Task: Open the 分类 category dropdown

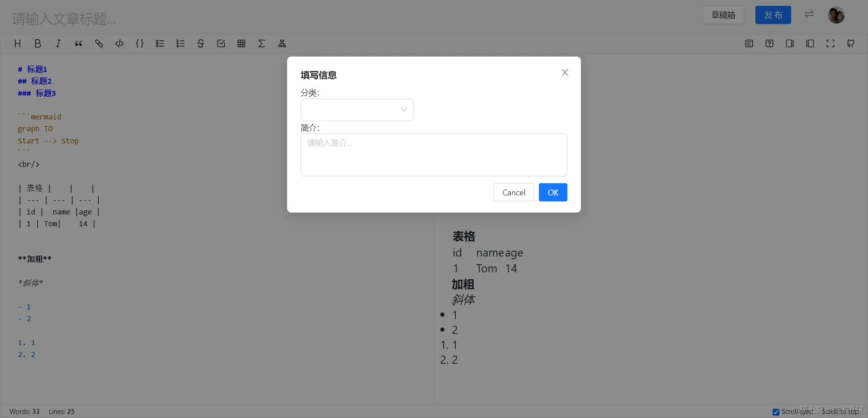Action: pos(357,110)
